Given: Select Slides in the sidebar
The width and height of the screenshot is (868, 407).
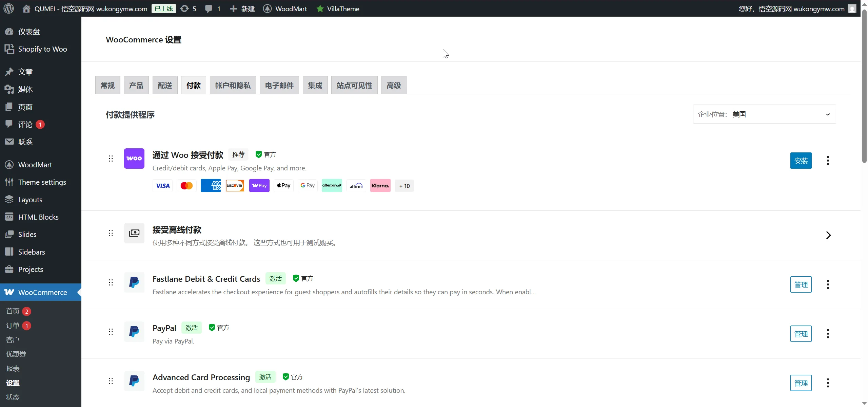Looking at the screenshot, I should [x=27, y=234].
